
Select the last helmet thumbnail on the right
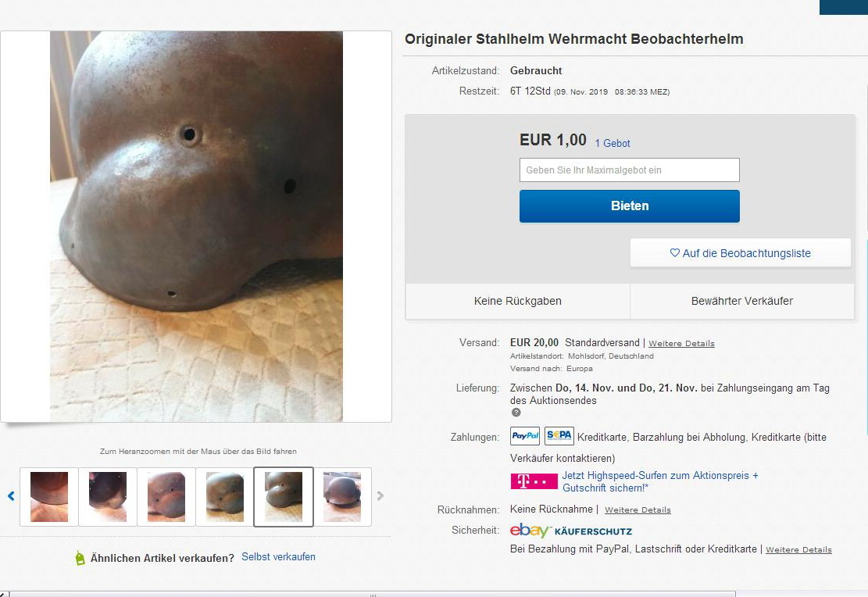[342, 497]
